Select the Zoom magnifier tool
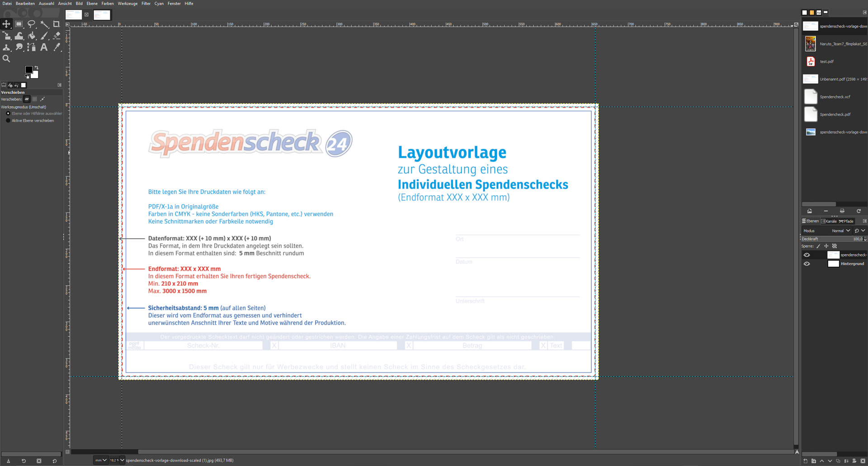This screenshot has width=868, height=466. pos(6,59)
